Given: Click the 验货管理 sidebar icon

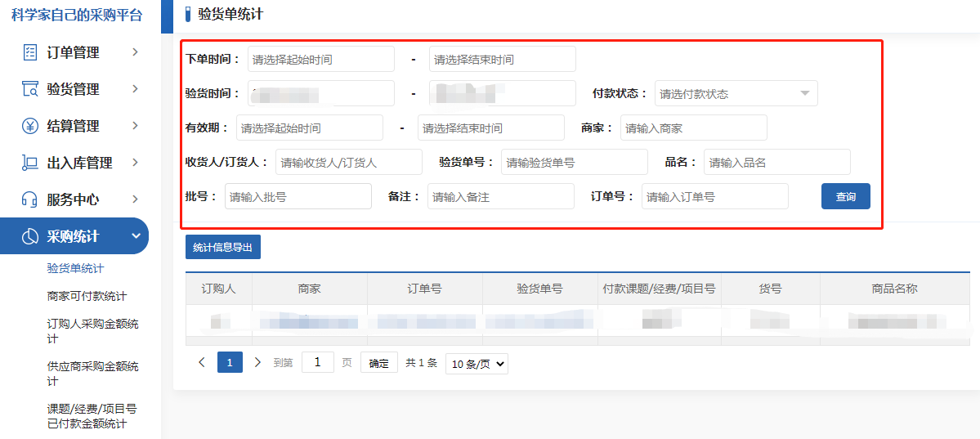Looking at the screenshot, I should point(30,89).
